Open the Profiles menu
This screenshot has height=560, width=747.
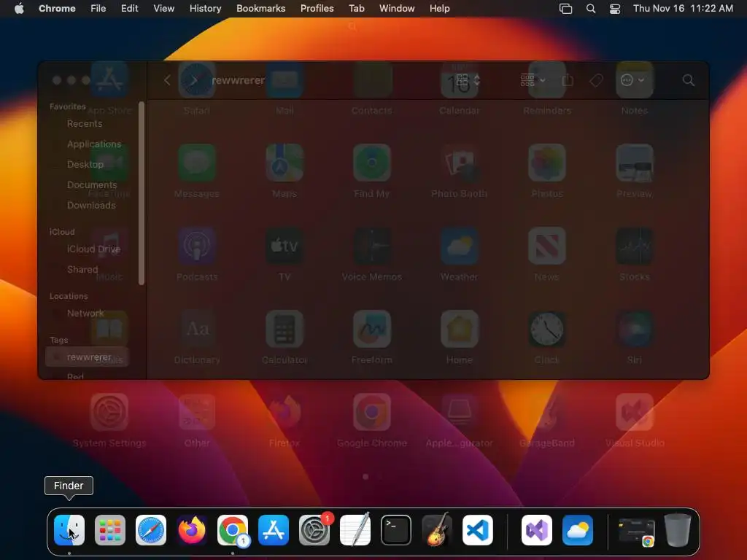click(317, 8)
